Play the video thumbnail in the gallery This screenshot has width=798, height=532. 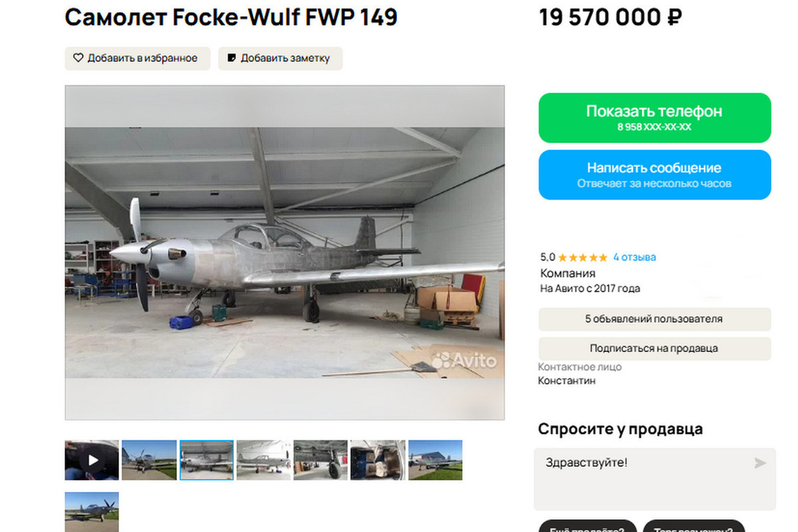[x=92, y=460]
